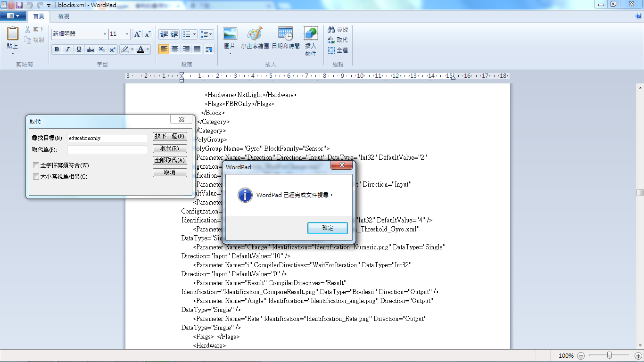Click OK (確定) in WordPad message
The image size is (644, 362).
pos(328,228)
